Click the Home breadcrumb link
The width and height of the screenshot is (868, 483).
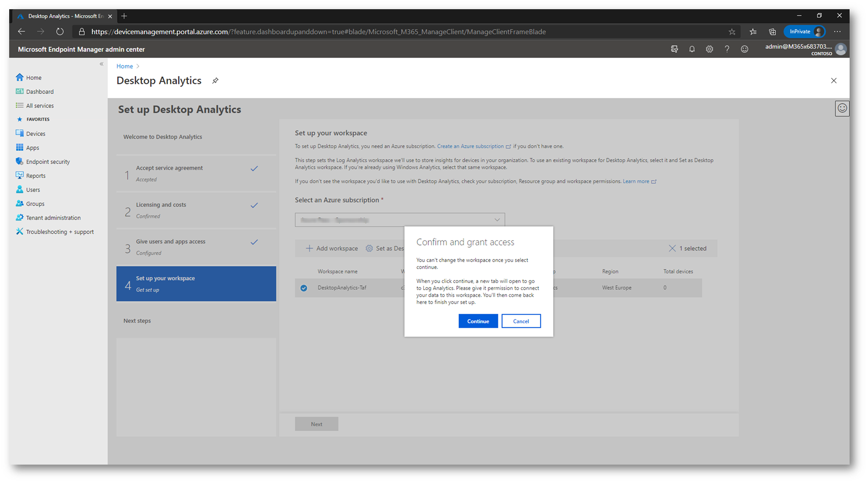(124, 66)
